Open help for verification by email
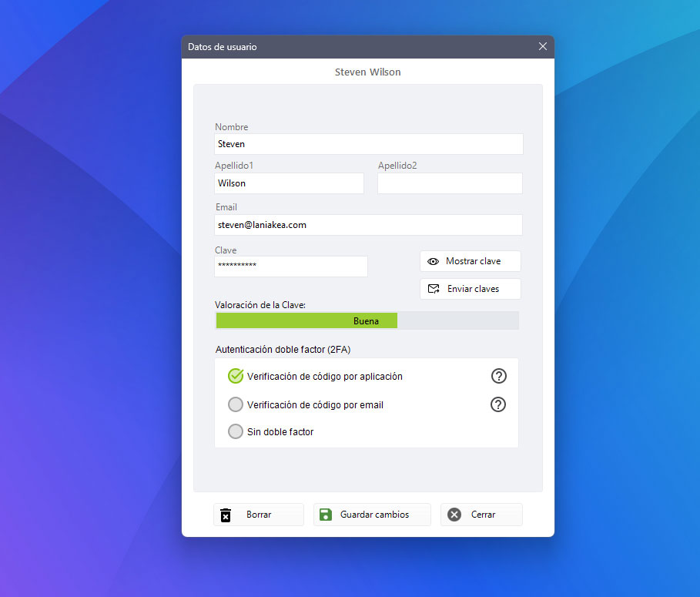 click(x=498, y=404)
